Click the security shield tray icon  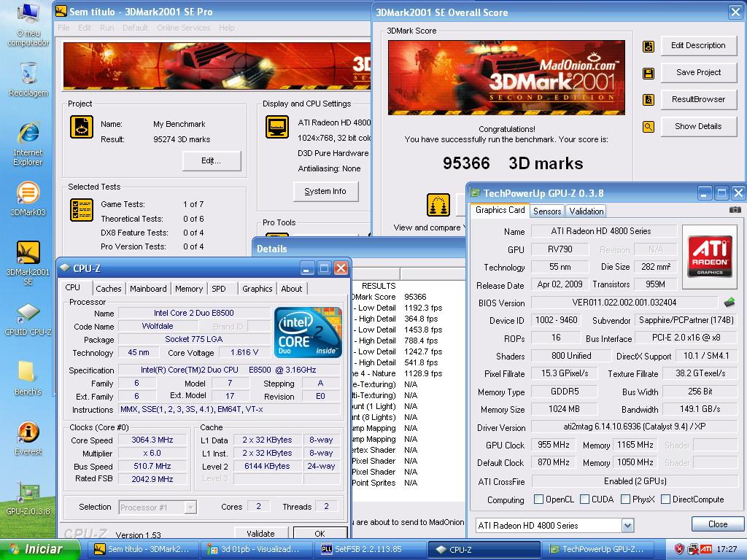point(679,549)
